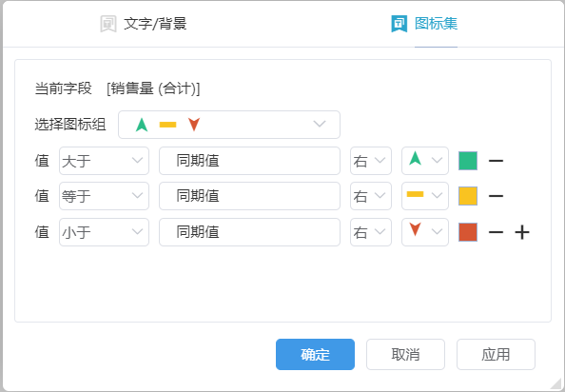Click the 应用 apply button

point(496,354)
